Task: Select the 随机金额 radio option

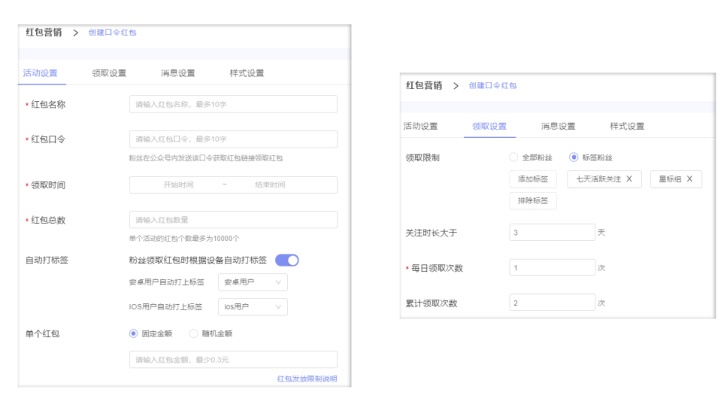Action: coord(193,333)
